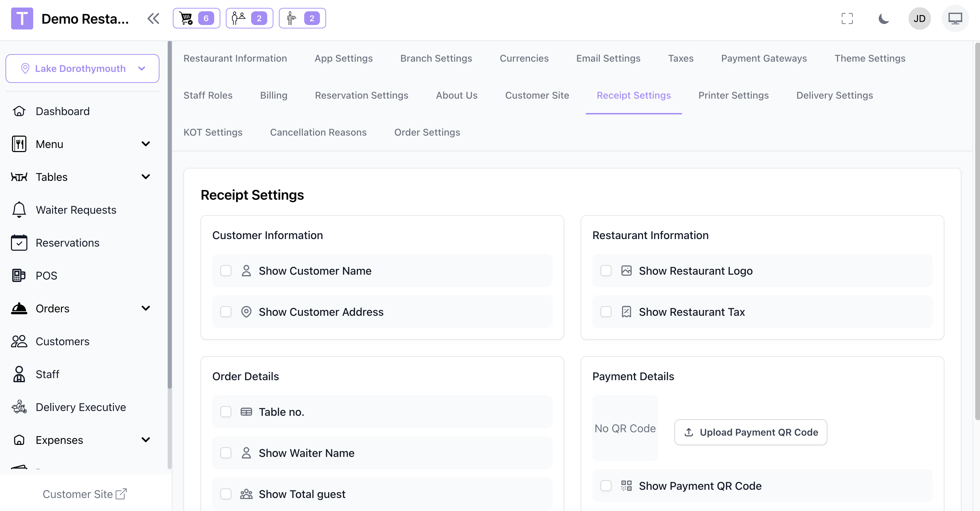Enter fullscreen using the expand icon
Viewport: 980px width, 511px height.
click(847, 18)
